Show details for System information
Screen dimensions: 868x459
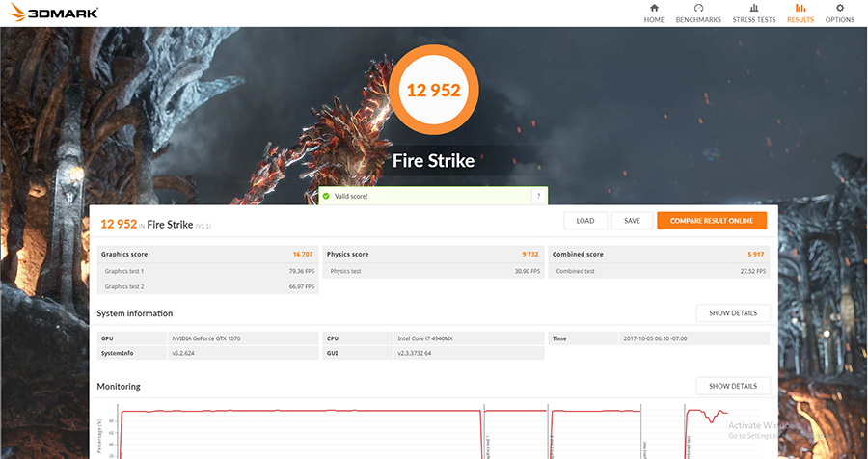pos(732,313)
